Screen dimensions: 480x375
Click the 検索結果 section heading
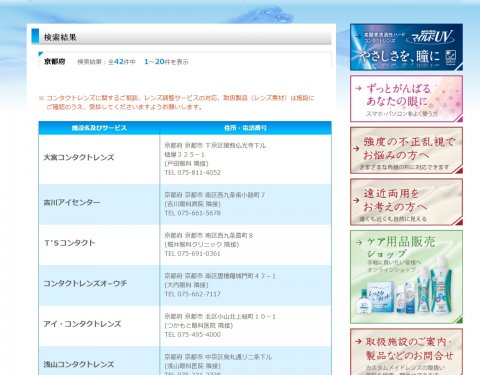(x=60, y=37)
